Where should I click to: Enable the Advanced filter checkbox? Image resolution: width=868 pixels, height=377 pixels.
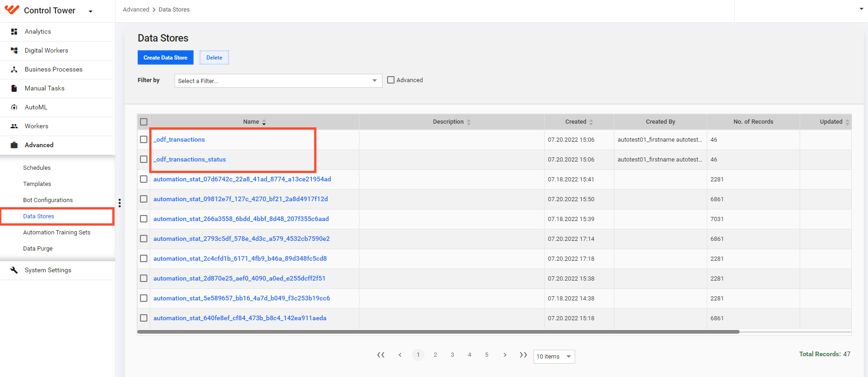pyautogui.click(x=391, y=80)
